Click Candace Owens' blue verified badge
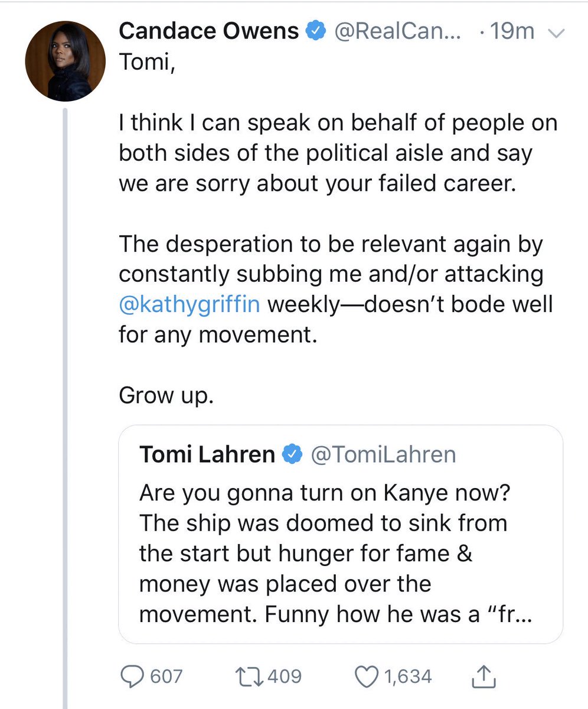The width and height of the screenshot is (588, 709). (x=315, y=32)
